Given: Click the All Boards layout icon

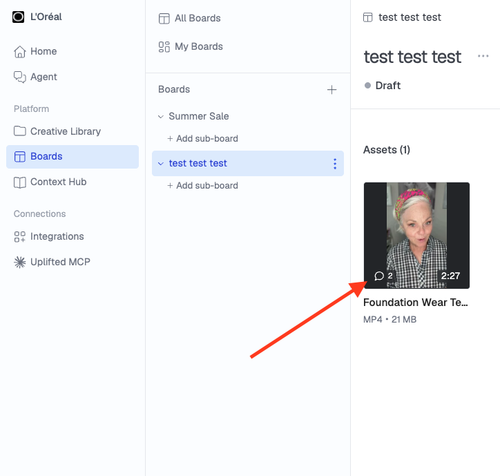Looking at the screenshot, I should [164, 18].
